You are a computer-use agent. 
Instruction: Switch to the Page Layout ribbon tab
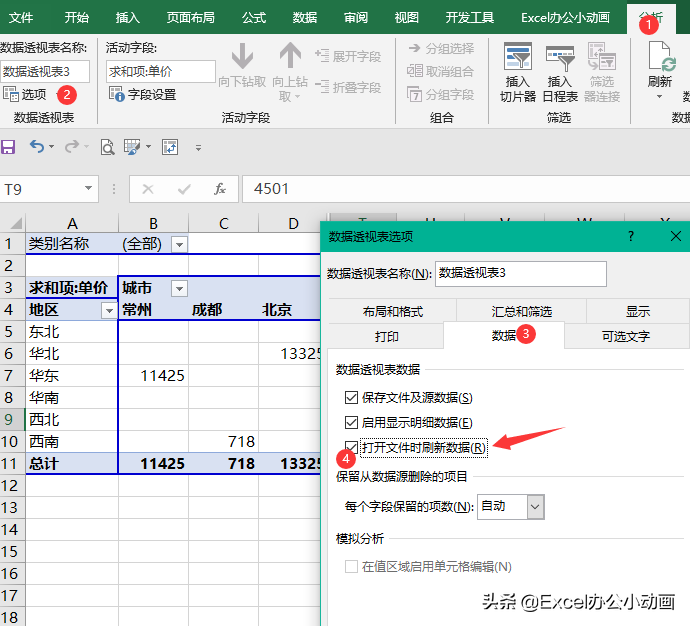click(191, 18)
